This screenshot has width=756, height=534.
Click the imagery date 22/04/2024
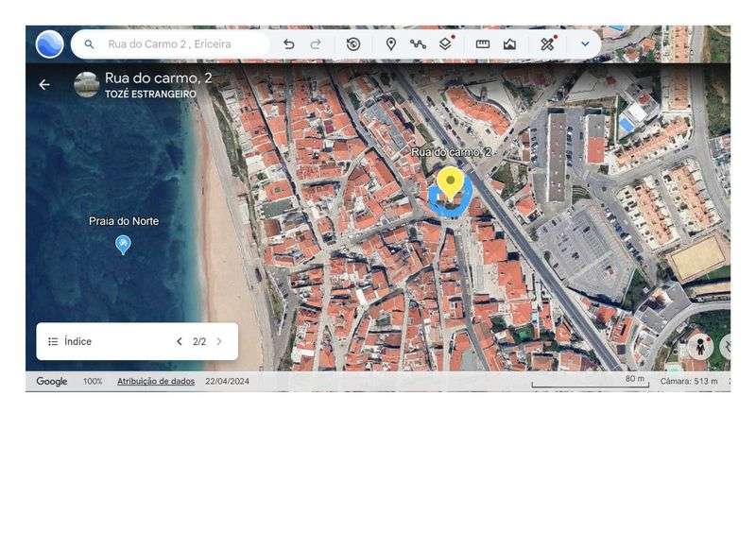[227, 381]
